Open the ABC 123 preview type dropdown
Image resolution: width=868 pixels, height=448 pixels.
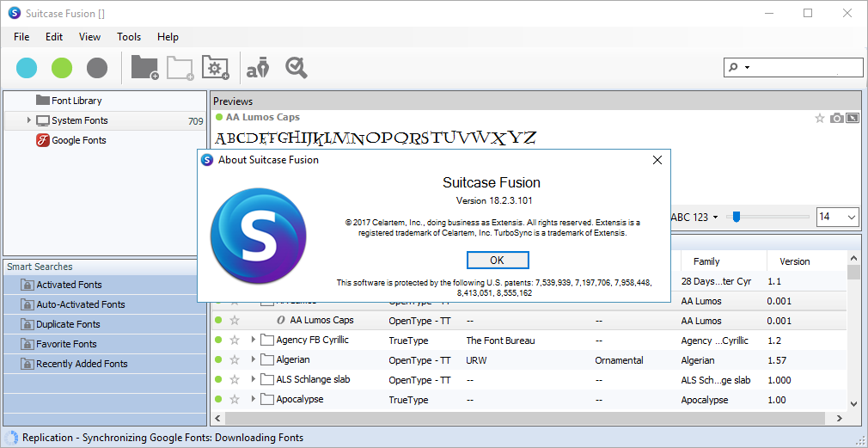694,217
